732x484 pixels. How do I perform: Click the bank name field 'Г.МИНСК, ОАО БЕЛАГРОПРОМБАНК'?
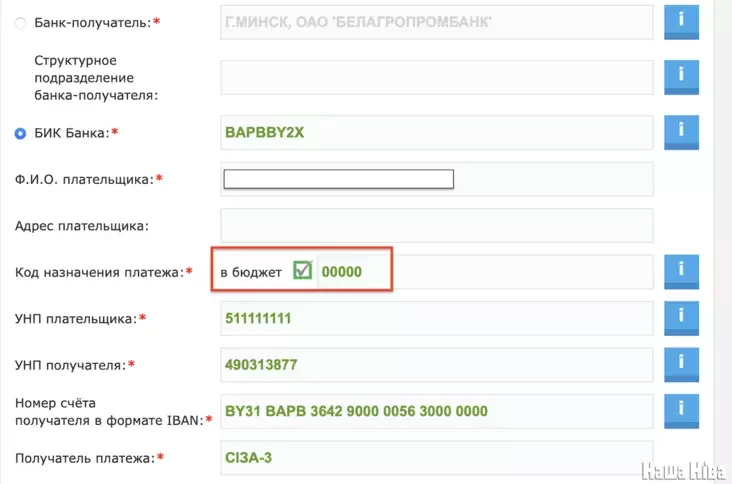click(436, 22)
